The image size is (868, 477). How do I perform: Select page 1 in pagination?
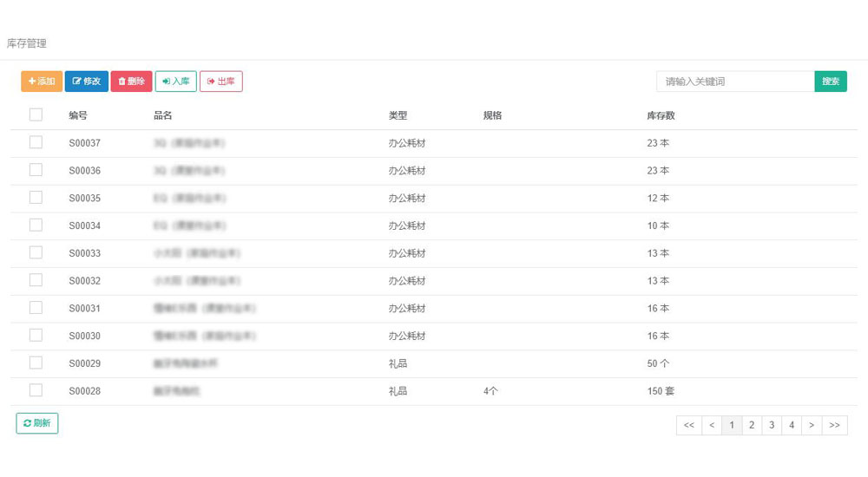tap(732, 425)
